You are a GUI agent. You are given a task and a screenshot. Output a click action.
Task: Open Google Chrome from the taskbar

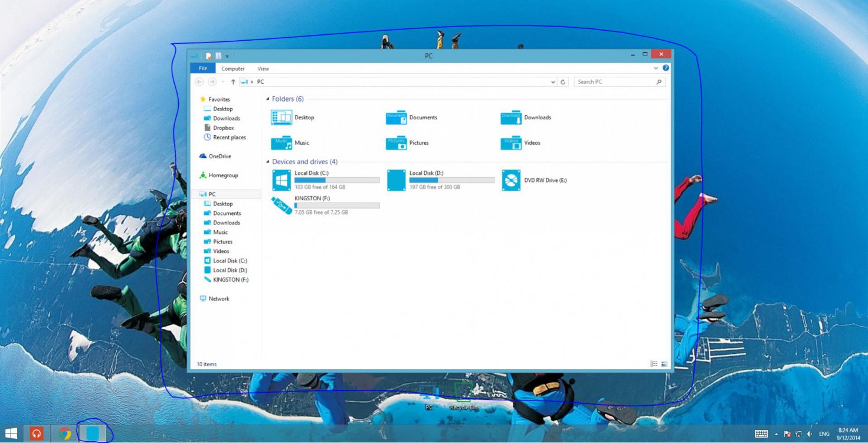[64, 434]
